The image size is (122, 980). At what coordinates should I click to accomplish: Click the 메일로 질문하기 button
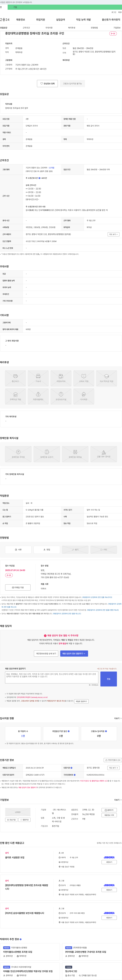[x=81, y=701]
